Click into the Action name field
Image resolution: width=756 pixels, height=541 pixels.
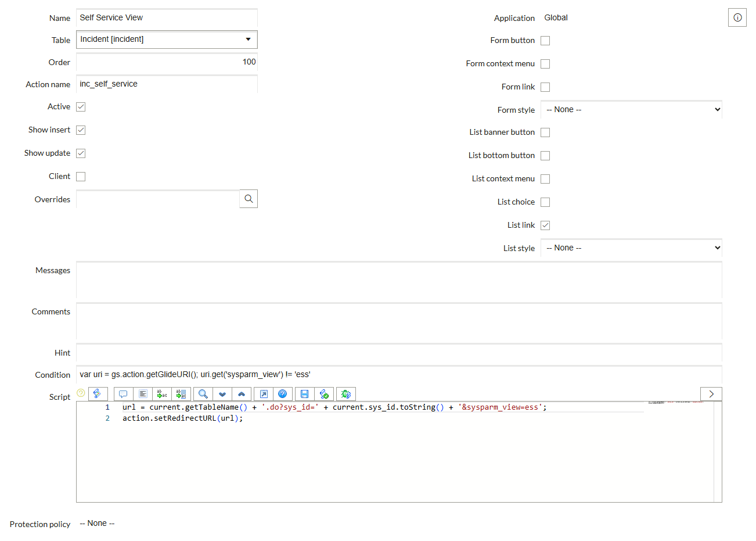click(x=167, y=84)
